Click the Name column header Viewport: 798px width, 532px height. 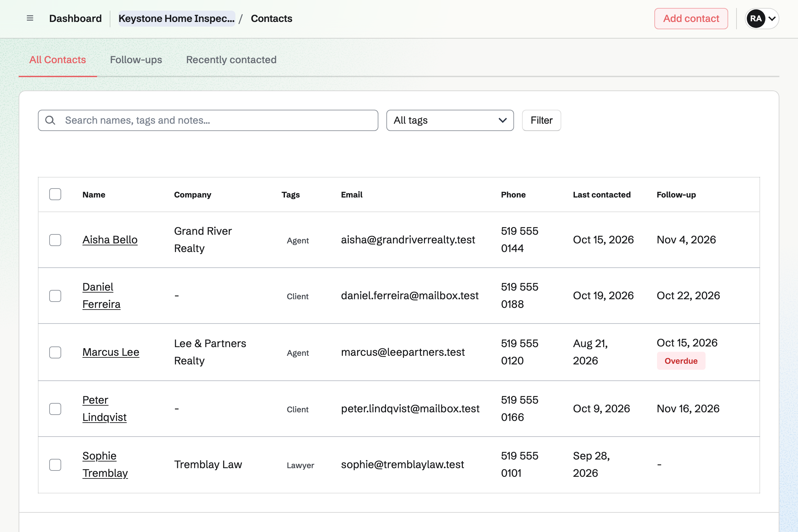pos(94,195)
